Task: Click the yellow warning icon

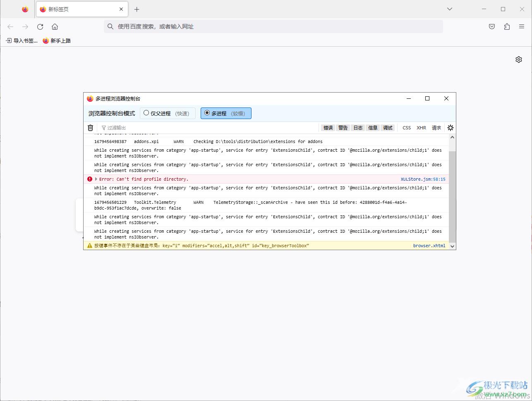Action: pos(90,246)
